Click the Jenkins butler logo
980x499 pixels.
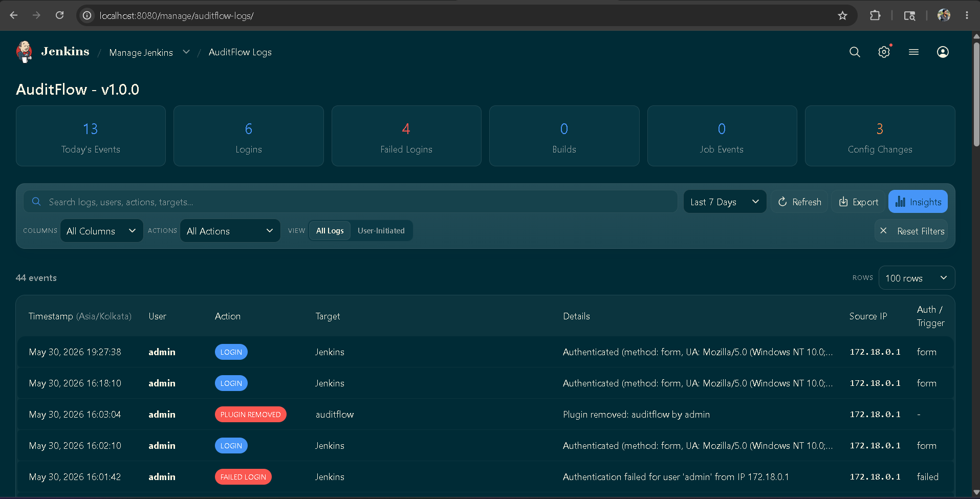[x=24, y=52]
